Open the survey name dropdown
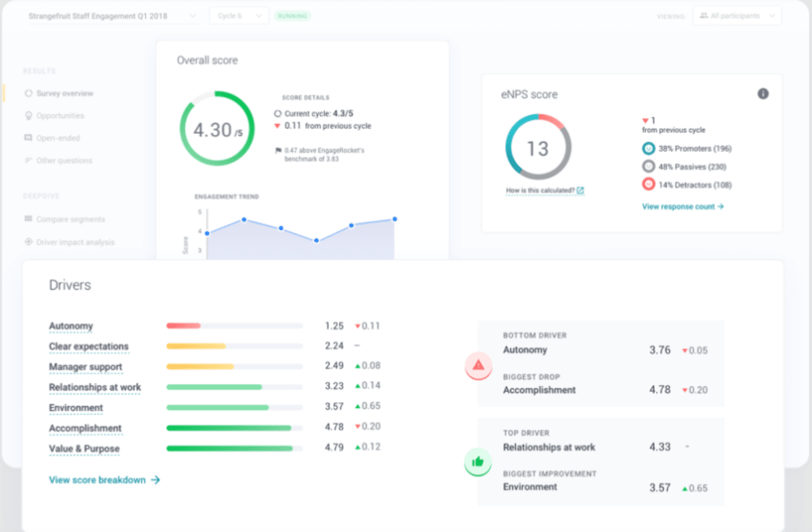The height and width of the screenshot is (532, 812). (109, 15)
